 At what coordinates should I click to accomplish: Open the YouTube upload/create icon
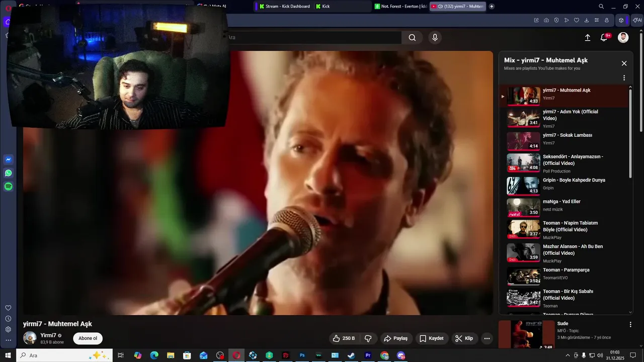(x=587, y=37)
